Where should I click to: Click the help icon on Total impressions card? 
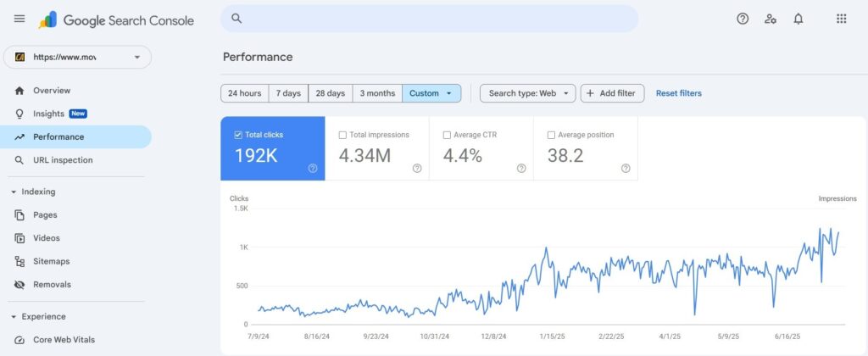click(x=417, y=169)
